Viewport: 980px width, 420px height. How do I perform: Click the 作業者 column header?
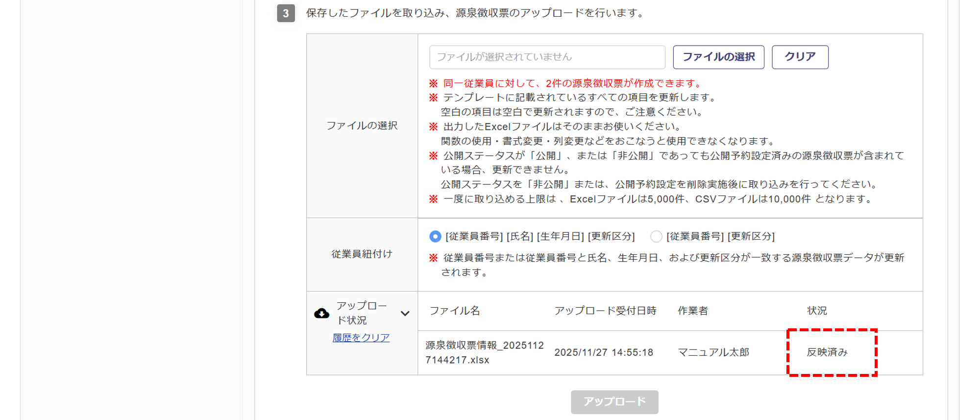tap(693, 311)
